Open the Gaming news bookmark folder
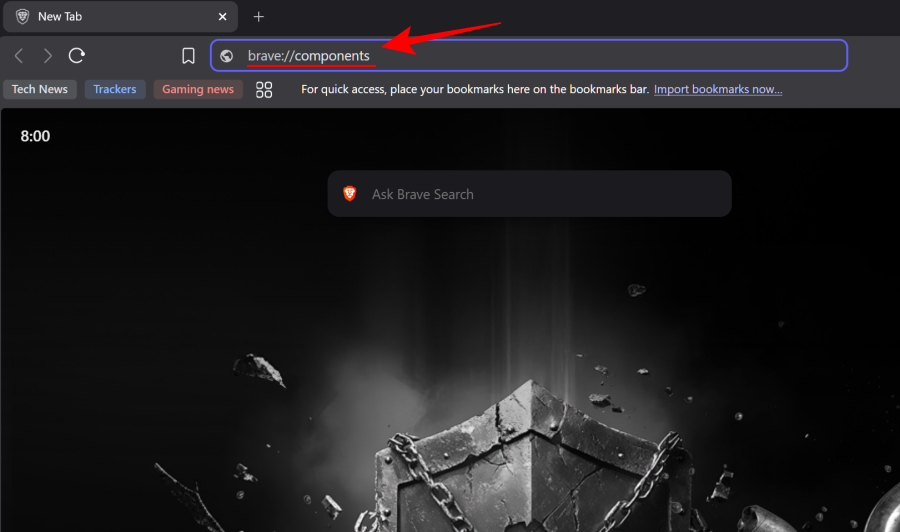Image resolution: width=900 pixels, height=532 pixels. (x=198, y=90)
